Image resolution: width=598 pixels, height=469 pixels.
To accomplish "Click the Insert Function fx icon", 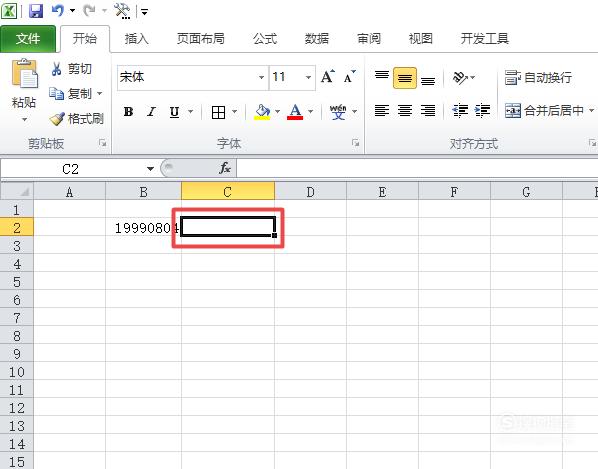I will pos(225,168).
